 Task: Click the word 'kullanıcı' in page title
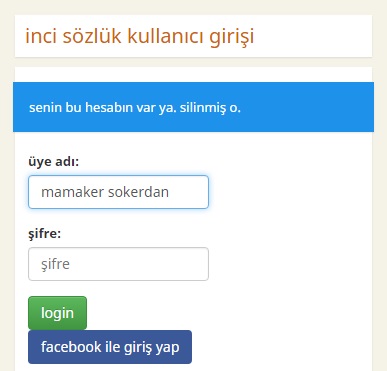tap(165, 35)
